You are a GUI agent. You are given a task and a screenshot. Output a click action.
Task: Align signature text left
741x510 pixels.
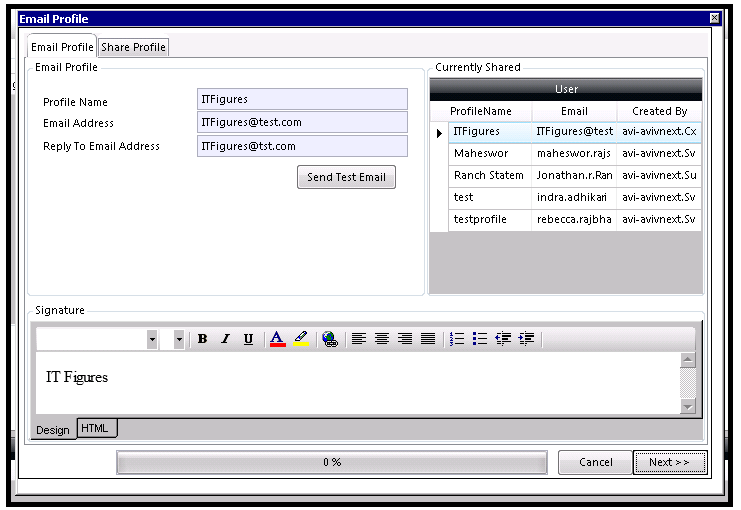[x=359, y=339]
